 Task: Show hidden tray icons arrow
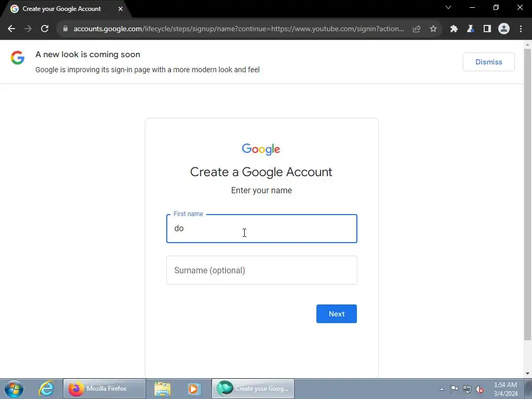pyautogui.click(x=442, y=389)
